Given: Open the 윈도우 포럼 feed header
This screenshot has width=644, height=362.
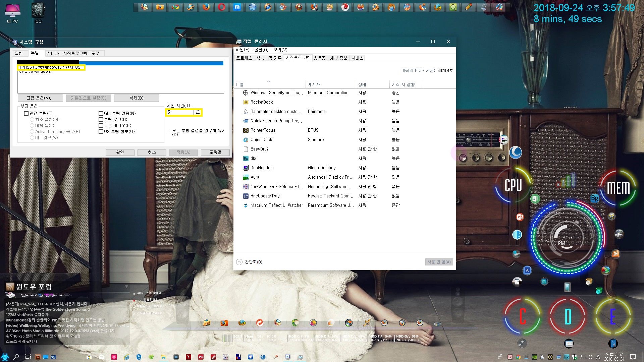Looking at the screenshot, I should tap(34, 287).
